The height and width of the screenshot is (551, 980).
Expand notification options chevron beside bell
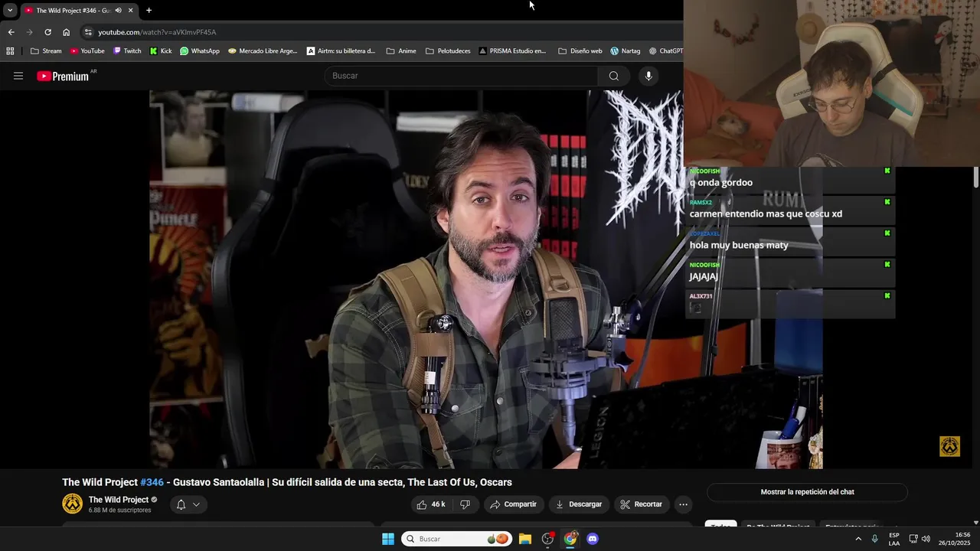point(196,504)
